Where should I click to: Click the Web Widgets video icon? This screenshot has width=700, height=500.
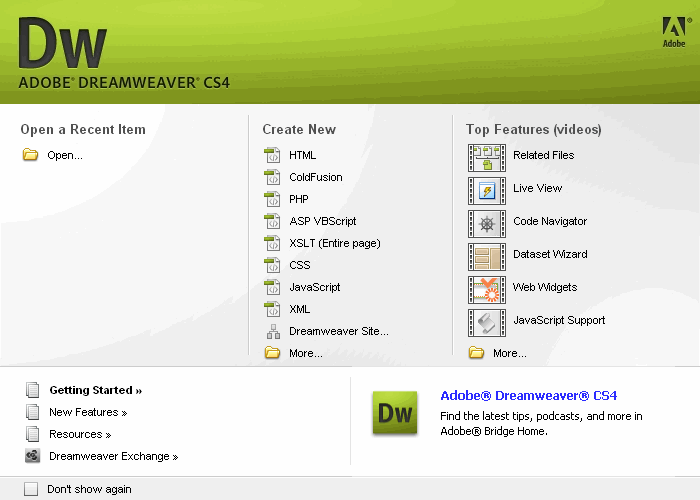(x=487, y=290)
